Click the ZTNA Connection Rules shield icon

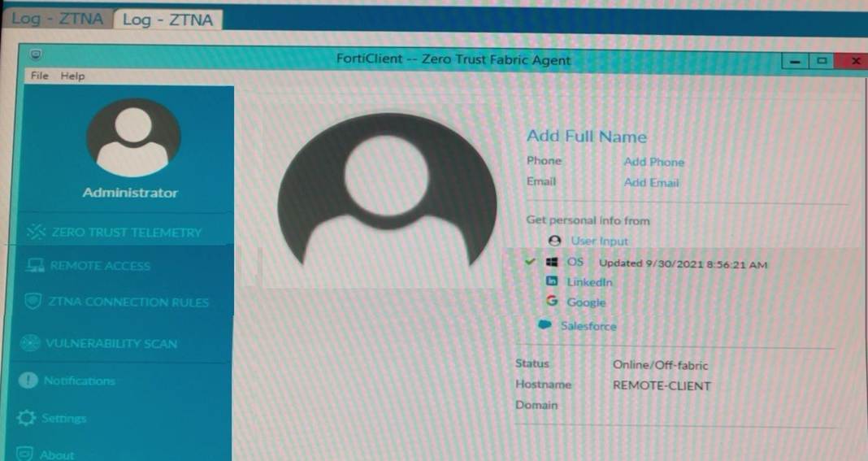tap(33, 302)
